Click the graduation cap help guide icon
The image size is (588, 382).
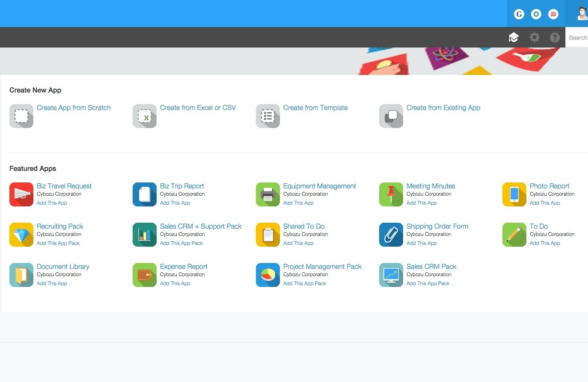click(514, 38)
